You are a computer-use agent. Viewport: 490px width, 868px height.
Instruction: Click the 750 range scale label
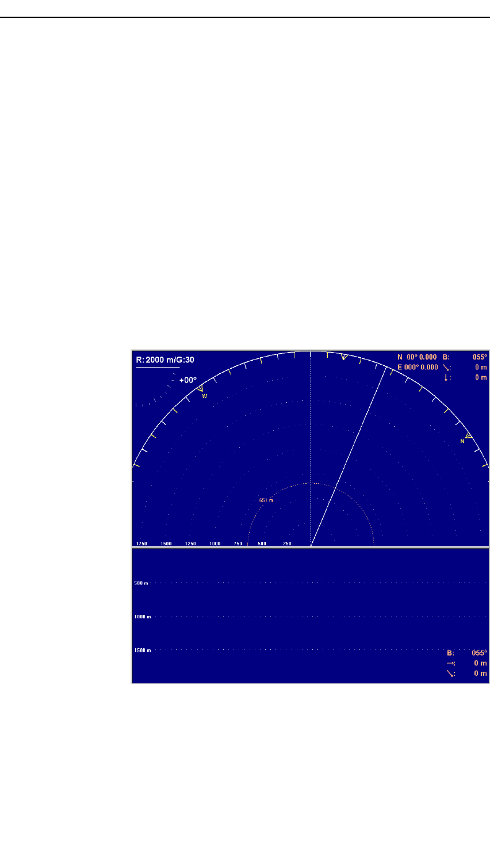click(x=238, y=544)
